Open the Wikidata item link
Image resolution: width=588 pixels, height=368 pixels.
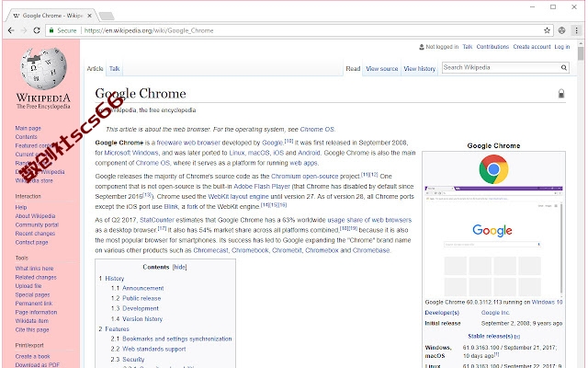[31, 321]
